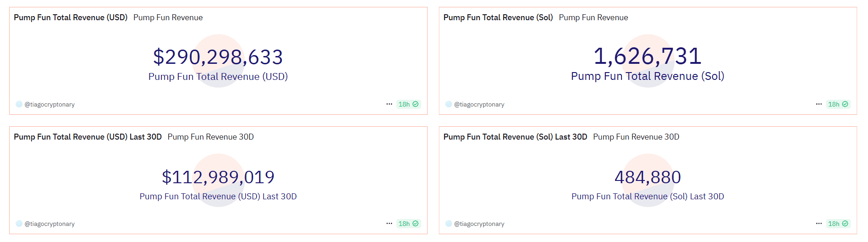868x242 pixels.
Task: Click the $112,989,019 counter value
Action: pos(218,177)
